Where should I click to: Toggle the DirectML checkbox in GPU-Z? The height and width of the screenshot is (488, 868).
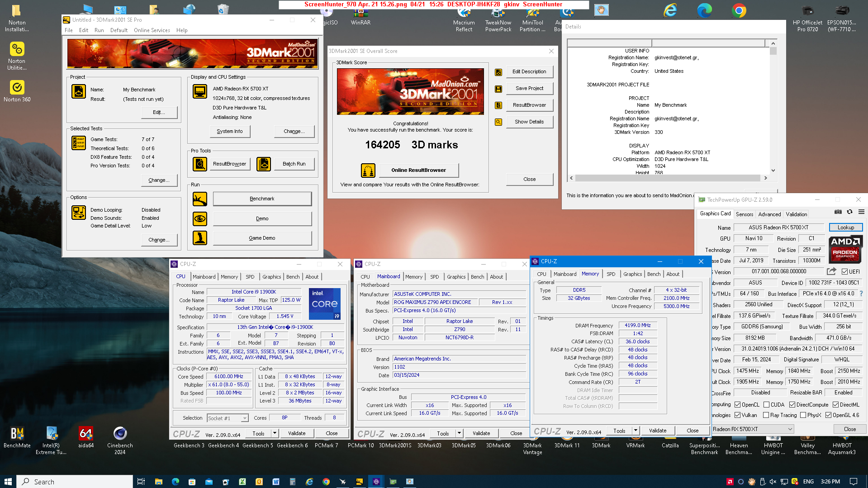pos(836,405)
